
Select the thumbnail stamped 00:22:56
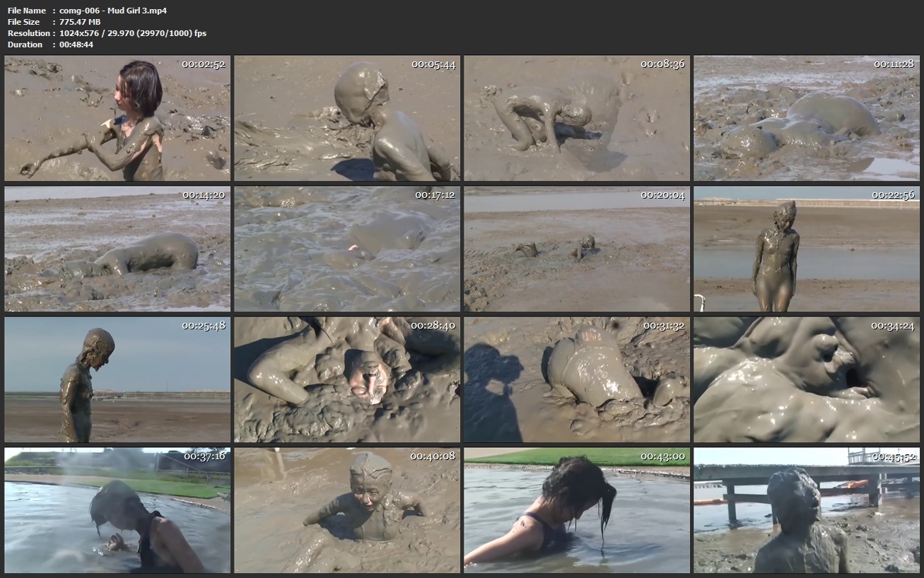[807, 249]
